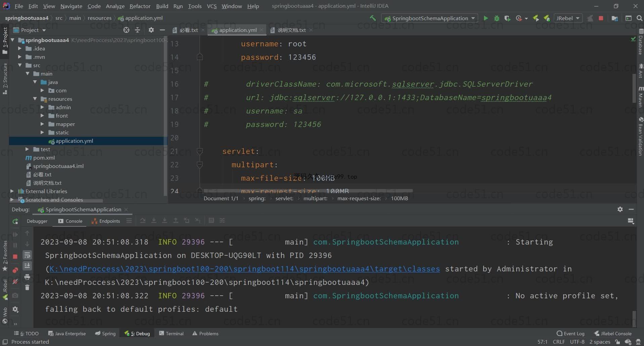Image resolution: width=644 pixels, height=346 pixels.
Task: Open Project Structure icon in top toolbar
Action: [615, 18]
